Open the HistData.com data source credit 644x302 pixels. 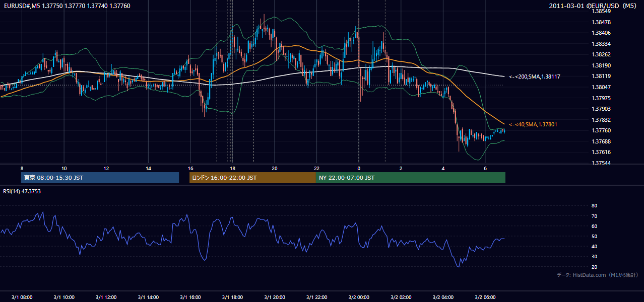pos(598,275)
